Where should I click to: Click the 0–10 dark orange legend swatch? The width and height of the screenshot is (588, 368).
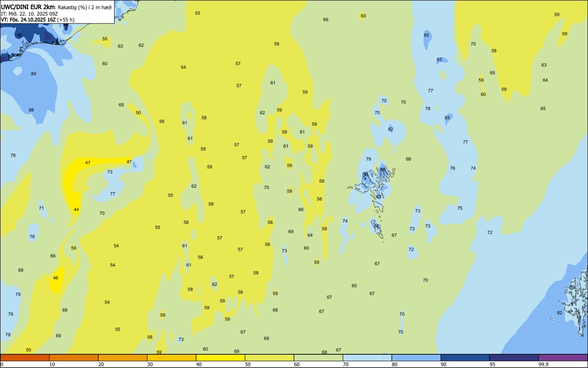click(x=25, y=357)
